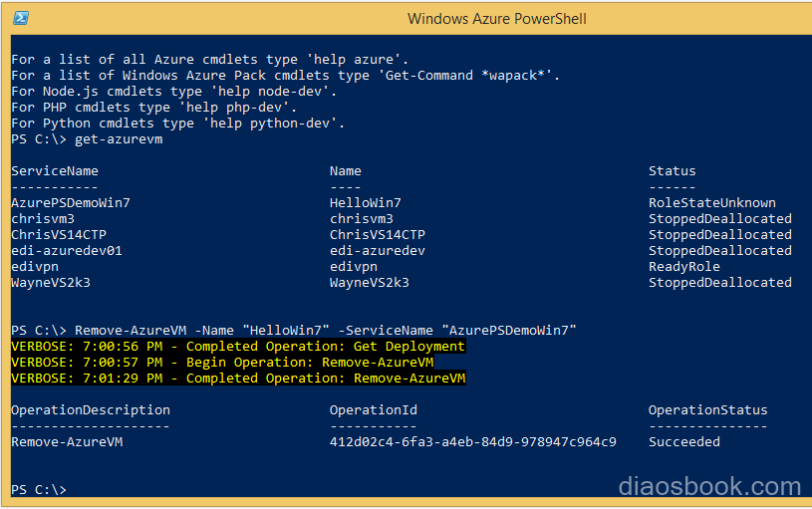
Task: Click the ReadyRole status for edivpn
Action: pos(684,267)
